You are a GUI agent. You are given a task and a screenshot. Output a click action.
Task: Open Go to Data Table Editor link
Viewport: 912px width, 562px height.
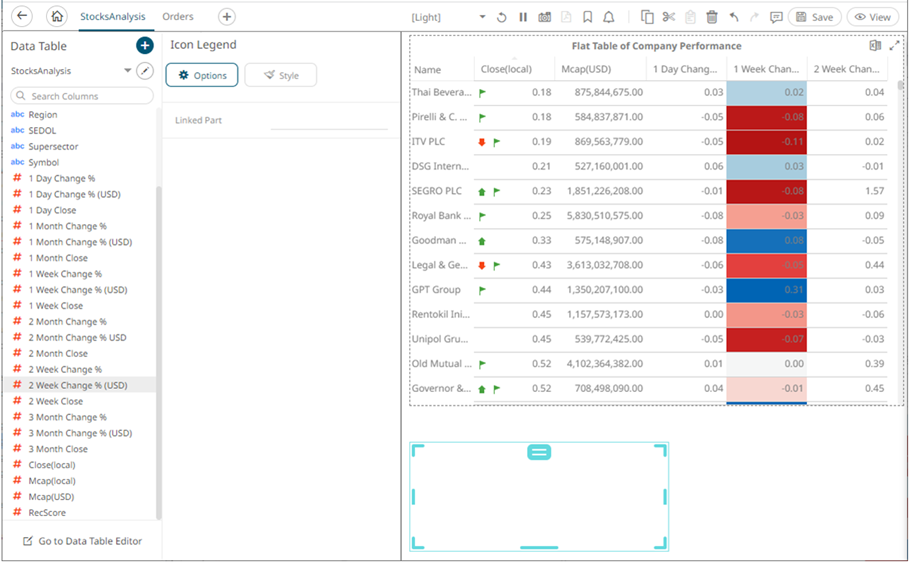tap(89, 541)
